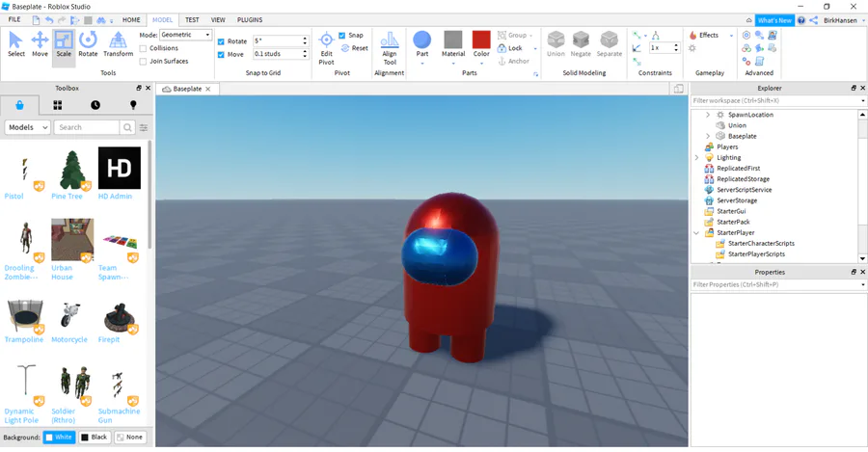Set Toolbox background to Black
The image size is (868, 452).
click(x=95, y=438)
